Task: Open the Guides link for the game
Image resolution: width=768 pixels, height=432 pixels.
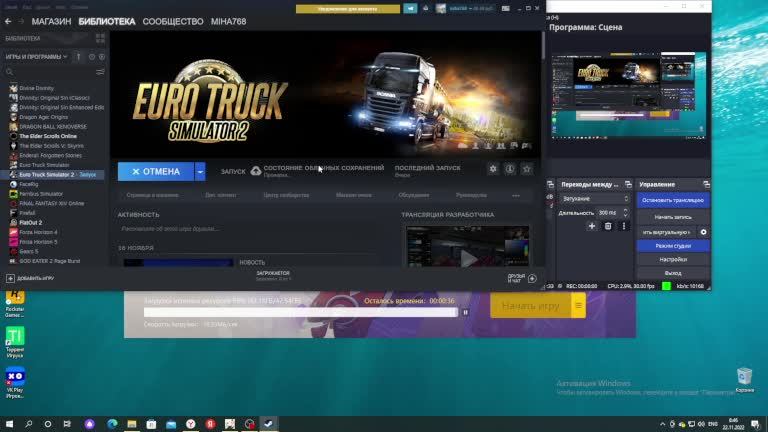Action: [471, 195]
